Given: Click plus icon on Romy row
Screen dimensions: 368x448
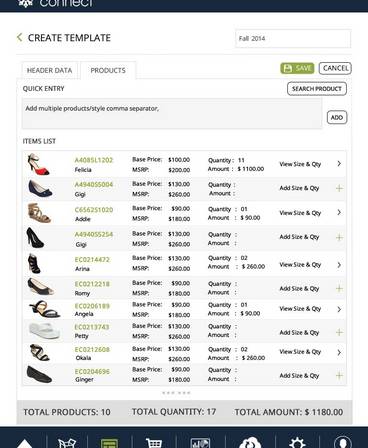Looking at the screenshot, I should click(339, 288).
